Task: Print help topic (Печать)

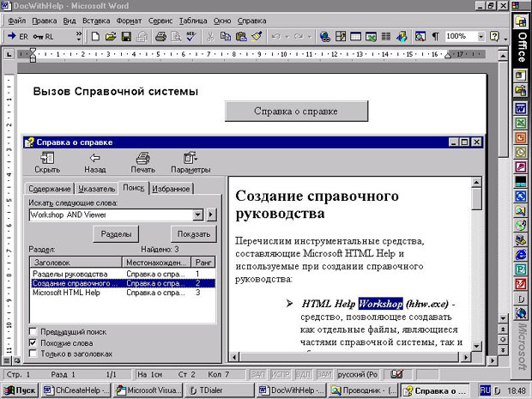Action: pyautogui.click(x=142, y=162)
